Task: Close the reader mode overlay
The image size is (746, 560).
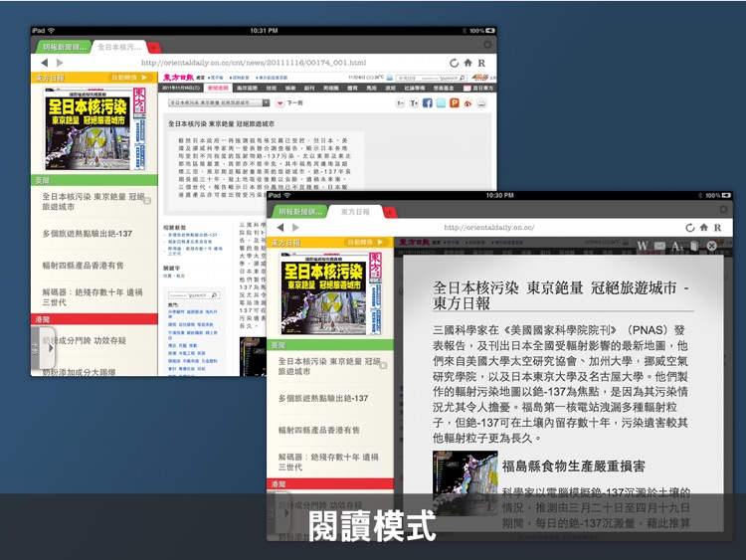Action: point(711,246)
